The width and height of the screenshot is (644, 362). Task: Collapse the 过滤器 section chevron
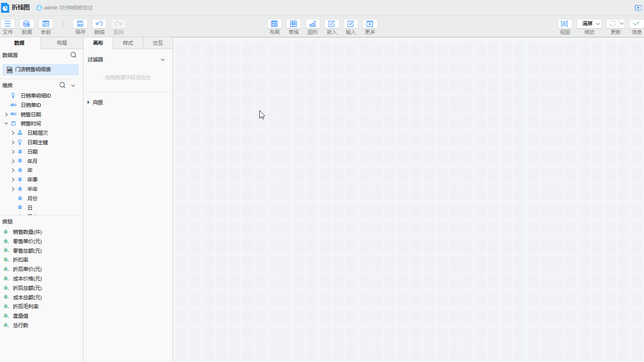[x=163, y=60]
